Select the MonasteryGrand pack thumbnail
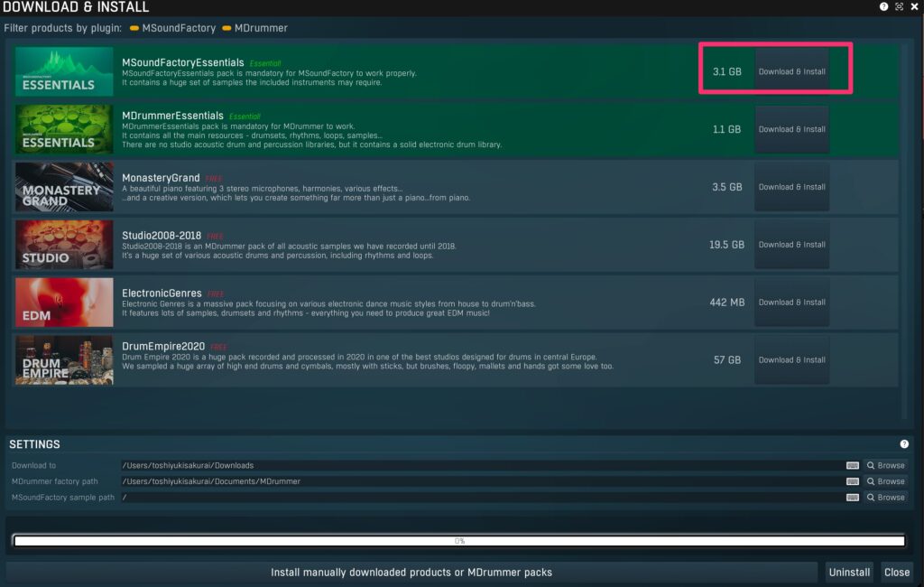Screen dimensions: 924x587 pyautogui.click(x=64, y=187)
